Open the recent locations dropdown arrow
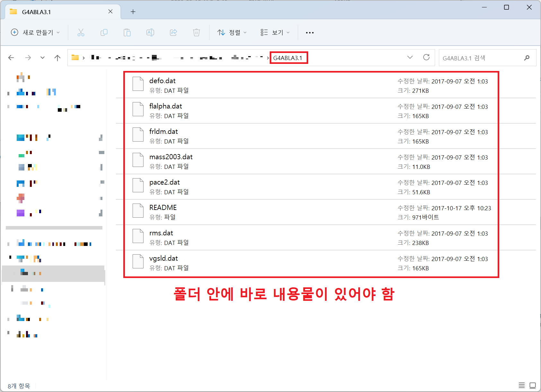Screen dimensions: 541x392 tap(42, 58)
